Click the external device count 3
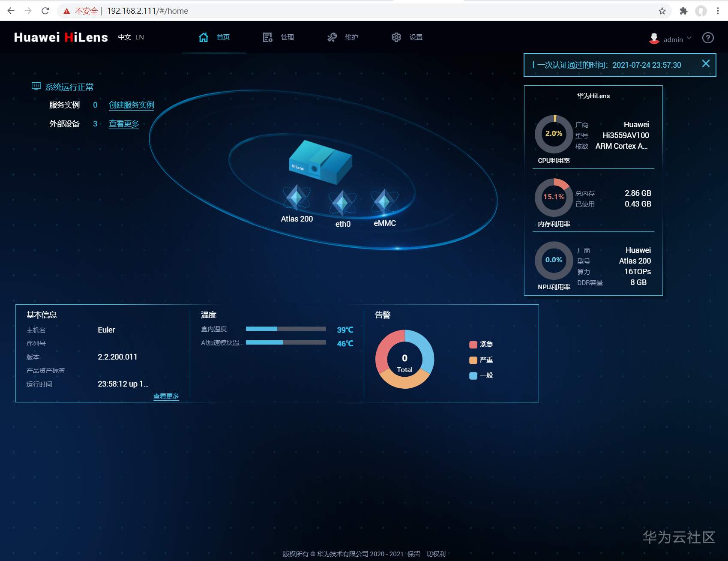The width and height of the screenshot is (728, 561). click(95, 124)
